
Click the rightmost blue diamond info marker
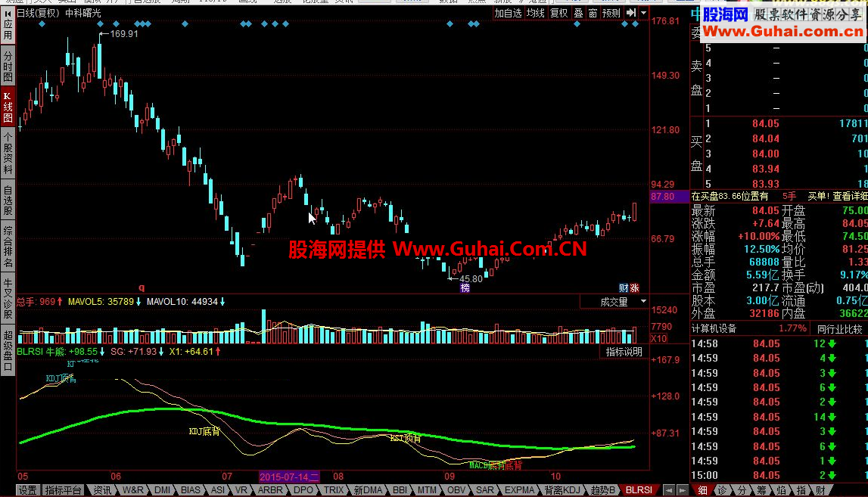click(636, 23)
